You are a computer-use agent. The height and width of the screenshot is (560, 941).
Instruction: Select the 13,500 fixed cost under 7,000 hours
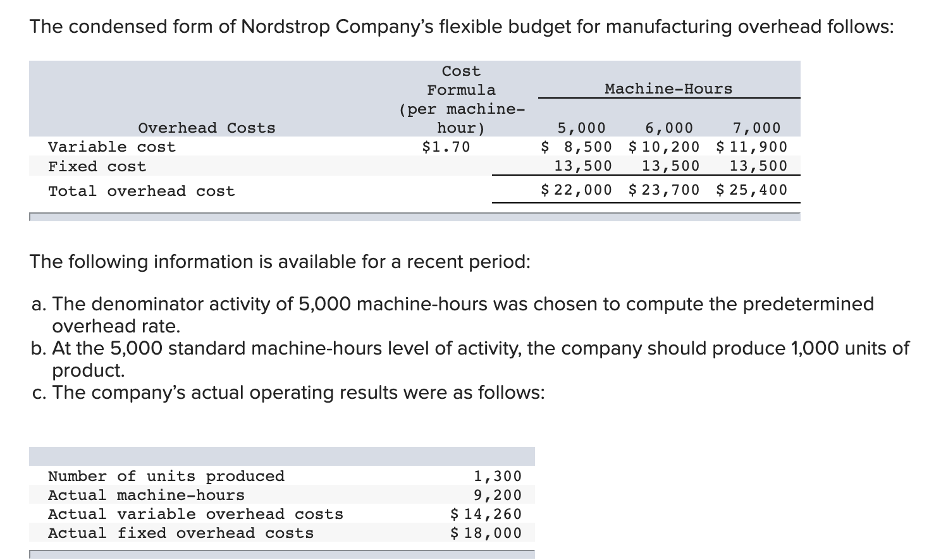[758, 166]
